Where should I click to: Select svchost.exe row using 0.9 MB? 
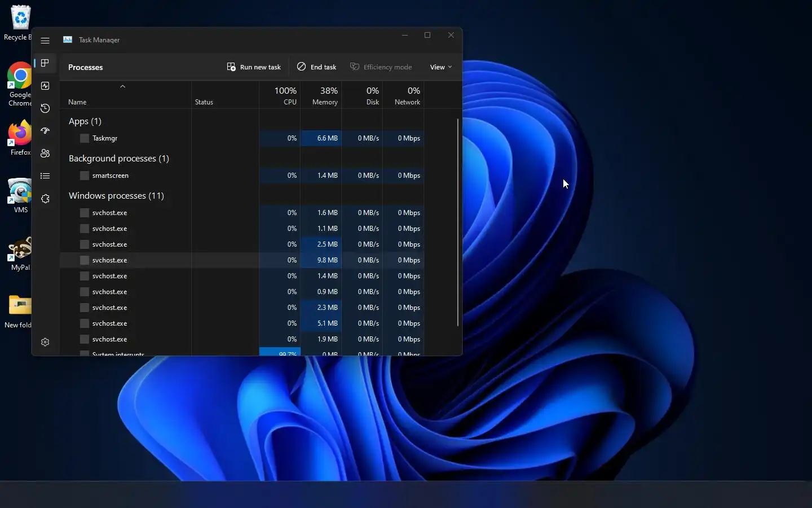tap(242, 292)
